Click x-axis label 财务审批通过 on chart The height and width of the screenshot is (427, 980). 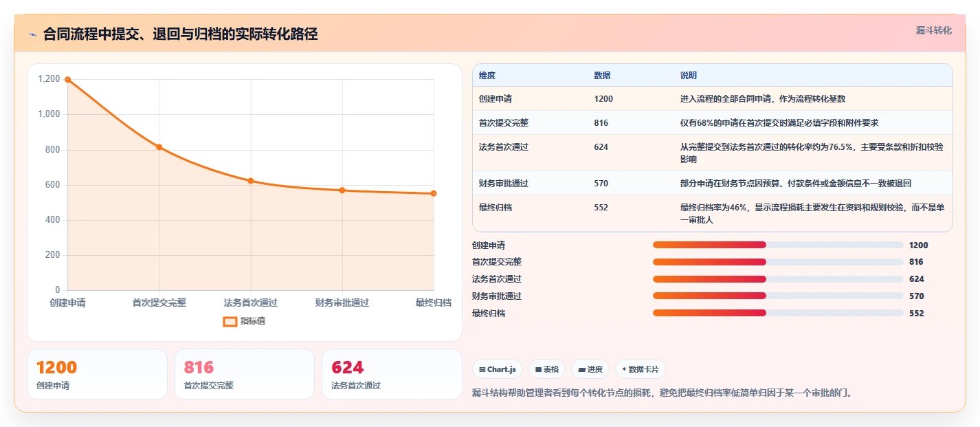pyautogui.click(x=342, y=303)
